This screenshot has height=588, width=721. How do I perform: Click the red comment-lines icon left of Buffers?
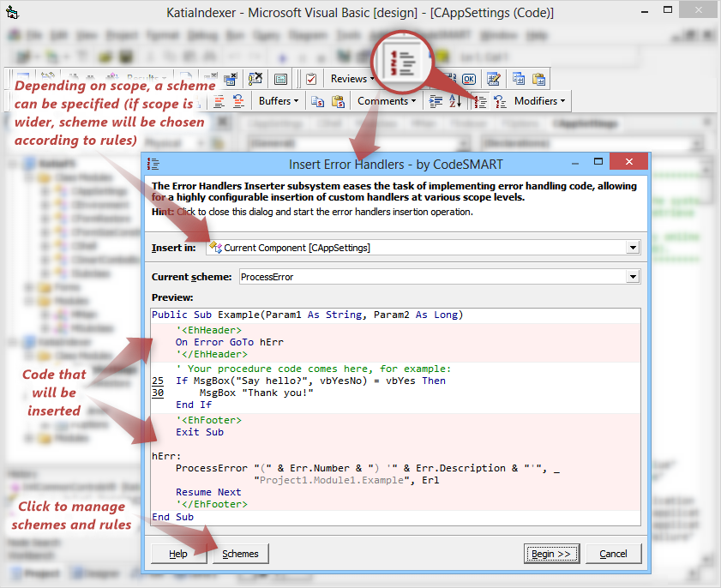[219, 101]
